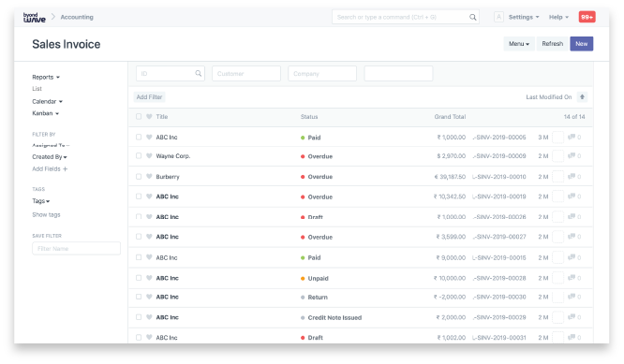The width and height of the screenshot is (624, 364).
Task: Click the Filter Name input under Save Filter
Action: pos(77,248)
